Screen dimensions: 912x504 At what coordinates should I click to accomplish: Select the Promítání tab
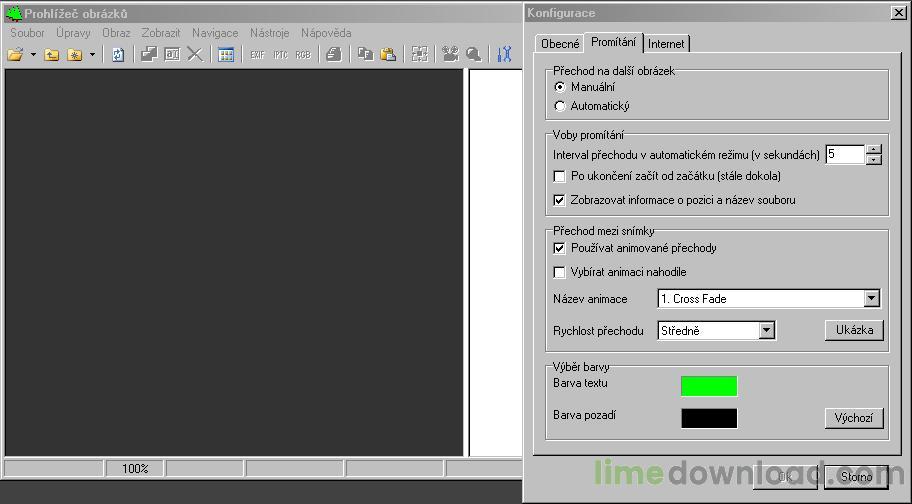(x=614, y=42)
